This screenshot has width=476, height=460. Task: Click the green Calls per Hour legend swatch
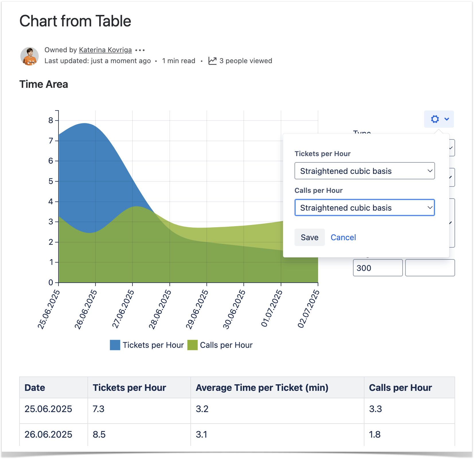click(192, 345)
